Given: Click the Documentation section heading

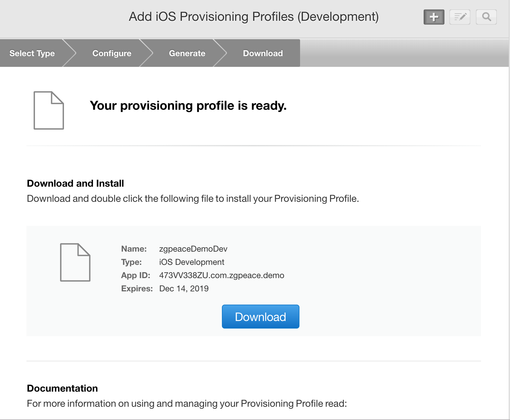Looking at the screenshot, I should point(62,388).
